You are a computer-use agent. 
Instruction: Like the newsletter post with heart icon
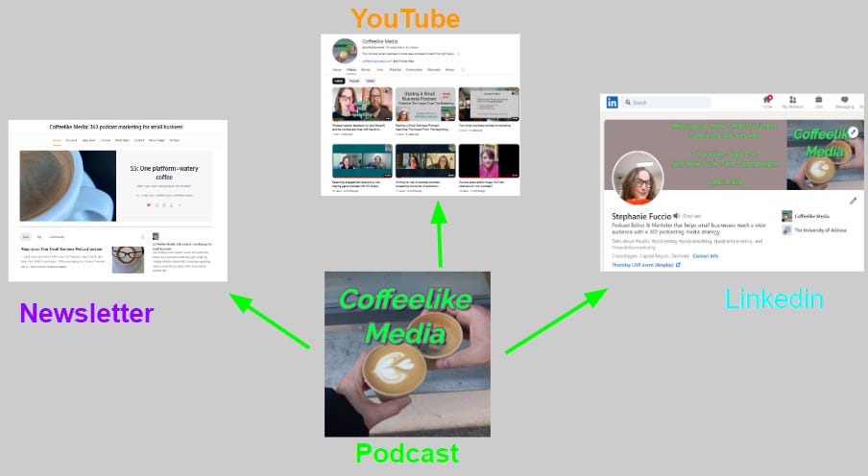click(149, 204)
